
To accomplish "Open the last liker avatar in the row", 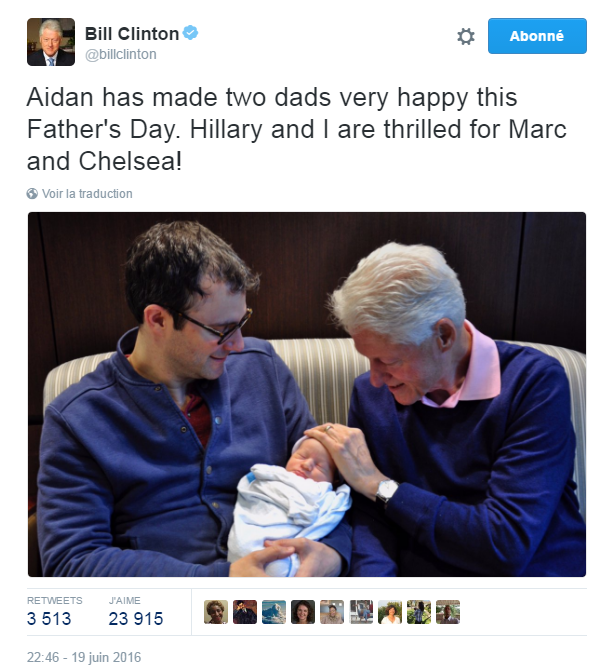I will coord(448,612).
